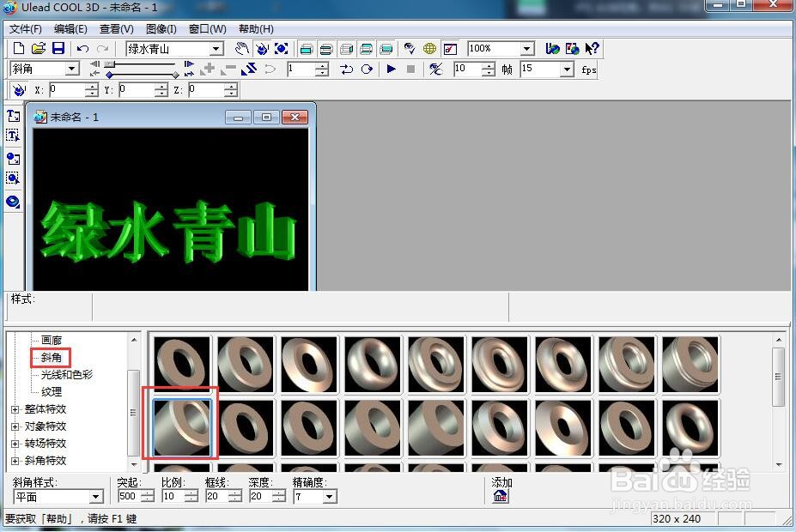Image resolution: width=796 pixels, height=532 pixels.
Task: Open the 100% zoom dropdown
Action: 527,49
